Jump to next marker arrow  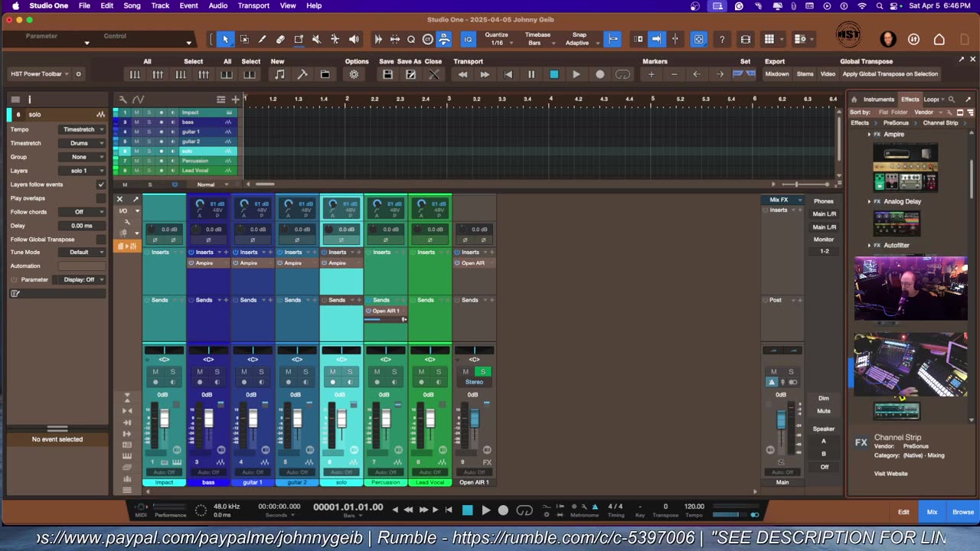click(x=720, y=74)
